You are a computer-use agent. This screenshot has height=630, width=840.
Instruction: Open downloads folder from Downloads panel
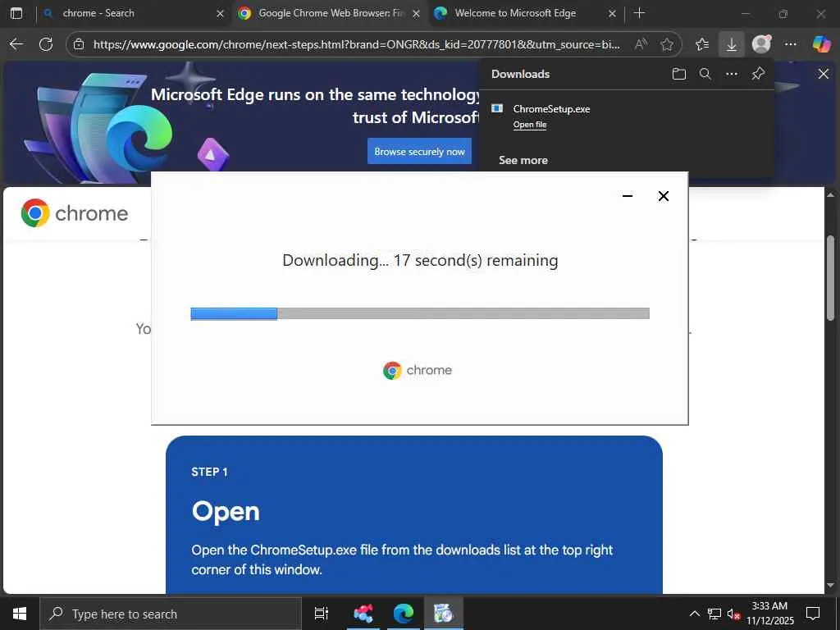pos(678,74)
